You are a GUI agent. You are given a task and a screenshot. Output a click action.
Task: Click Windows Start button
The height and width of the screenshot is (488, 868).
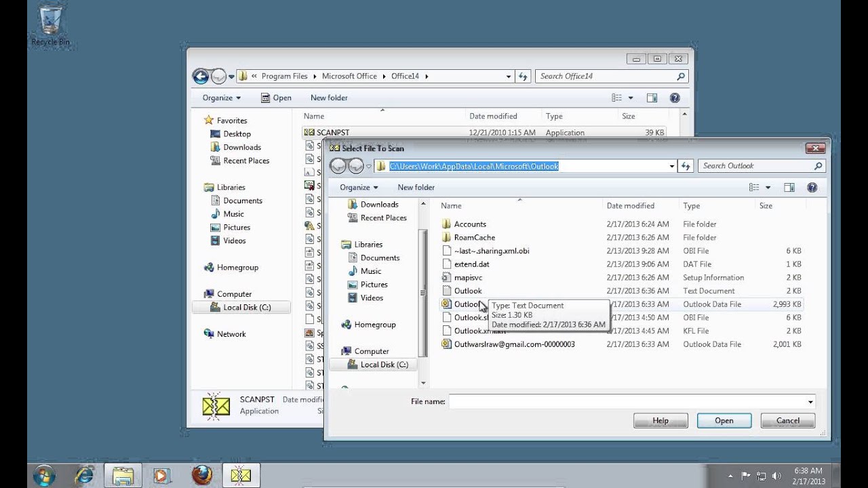44,476
